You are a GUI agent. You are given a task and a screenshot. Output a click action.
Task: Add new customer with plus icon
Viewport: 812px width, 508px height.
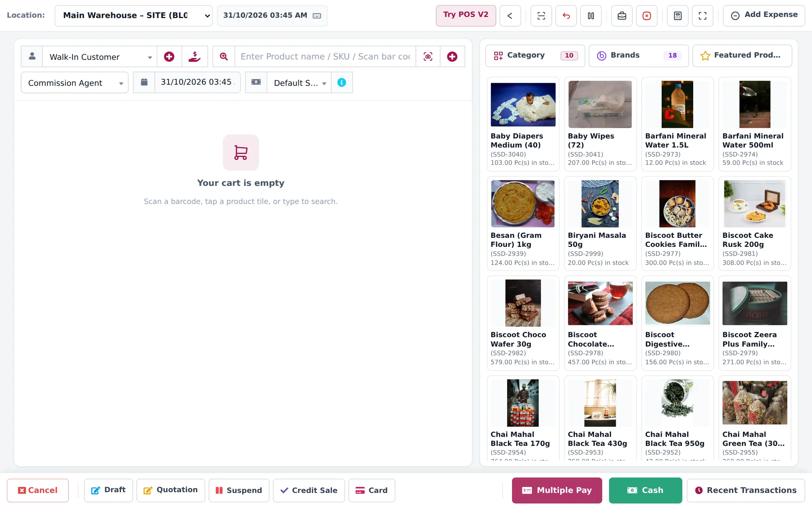[x=169, y=57]
